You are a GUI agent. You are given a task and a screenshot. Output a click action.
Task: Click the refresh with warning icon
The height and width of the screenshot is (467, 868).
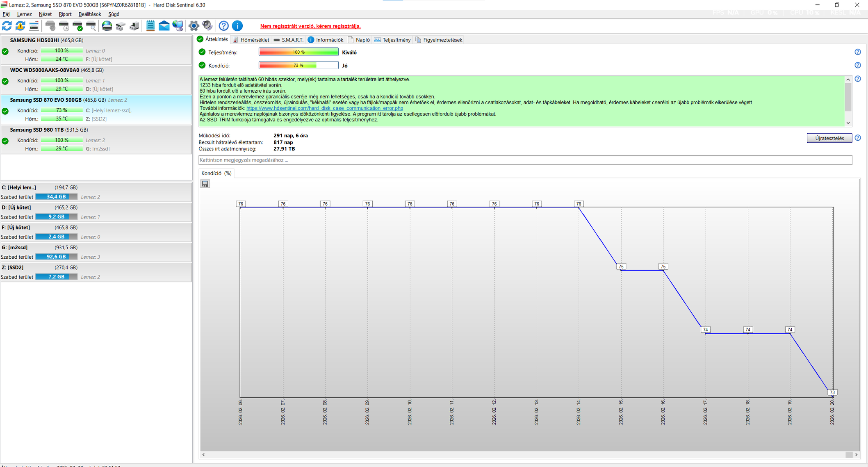tap(20, 26)
